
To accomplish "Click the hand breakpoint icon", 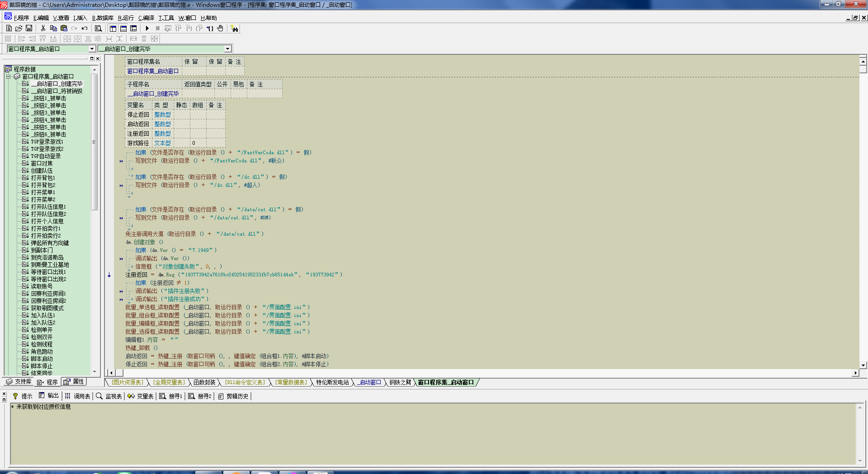I will pyautogui.click(x=220, y=28).
